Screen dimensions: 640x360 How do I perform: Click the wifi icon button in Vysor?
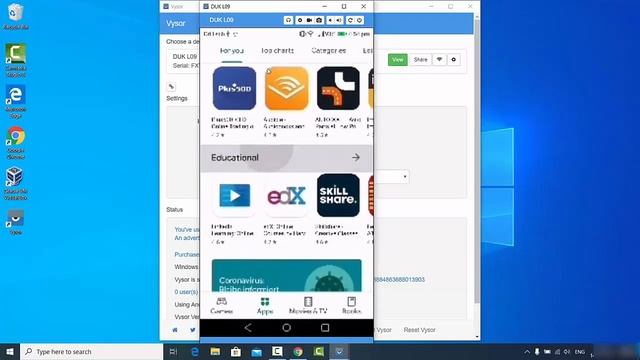click(439, 60)
